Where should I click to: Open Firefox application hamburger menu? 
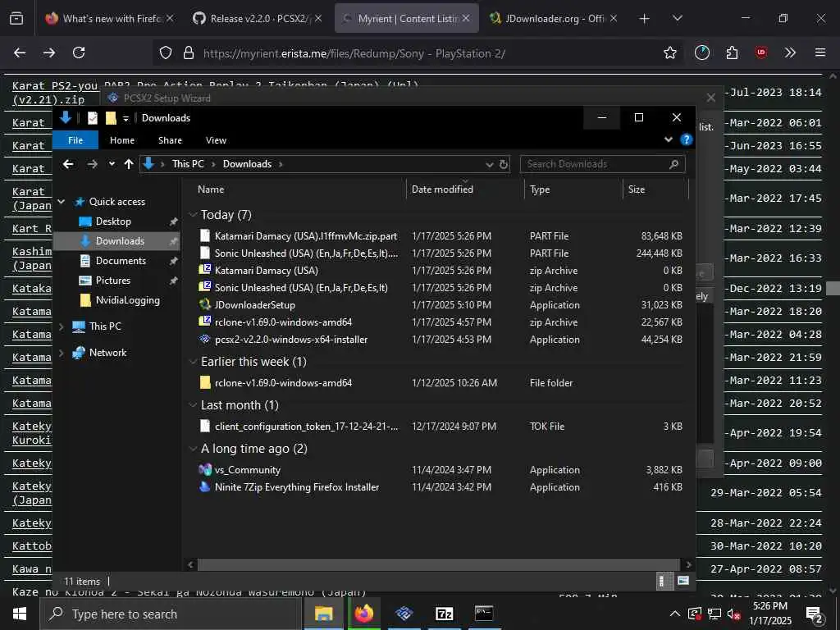820,52
